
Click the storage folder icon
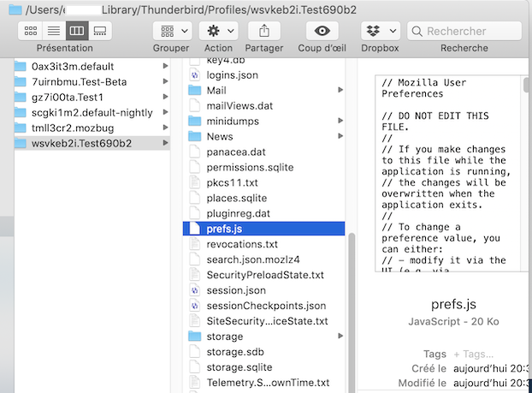(x=194, y=336)
